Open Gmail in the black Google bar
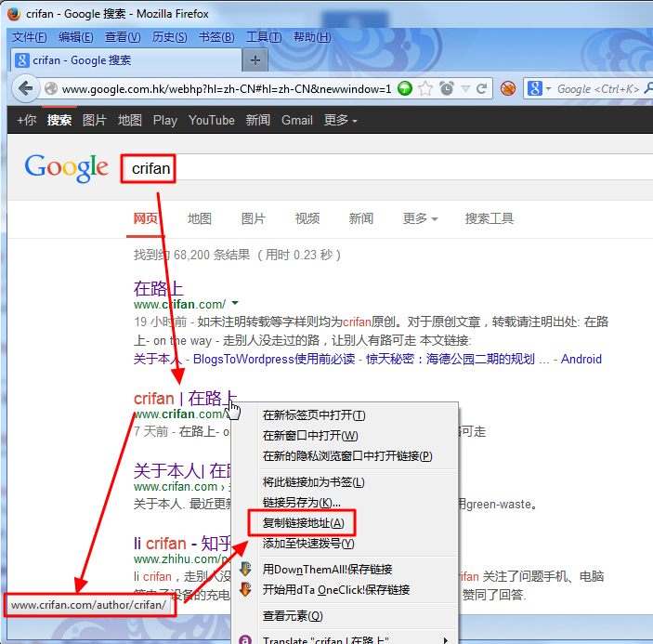The image size is (653, 644). point(297,121)
